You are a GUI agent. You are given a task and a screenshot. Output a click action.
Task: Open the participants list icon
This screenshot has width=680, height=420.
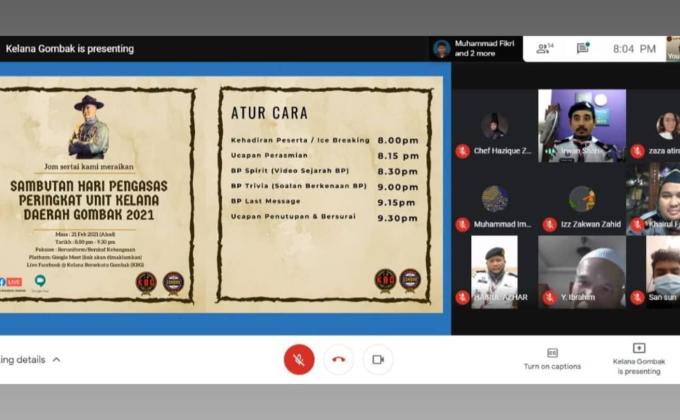545,48
